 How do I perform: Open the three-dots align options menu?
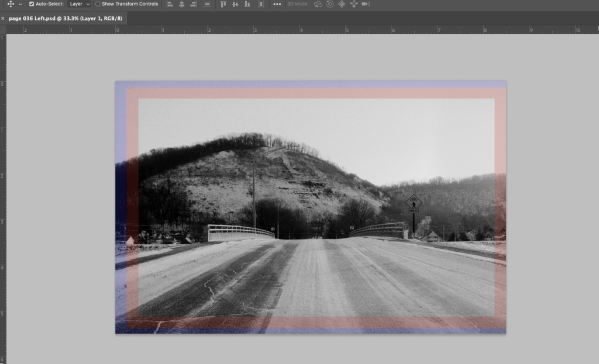click(x=277, y=4)
